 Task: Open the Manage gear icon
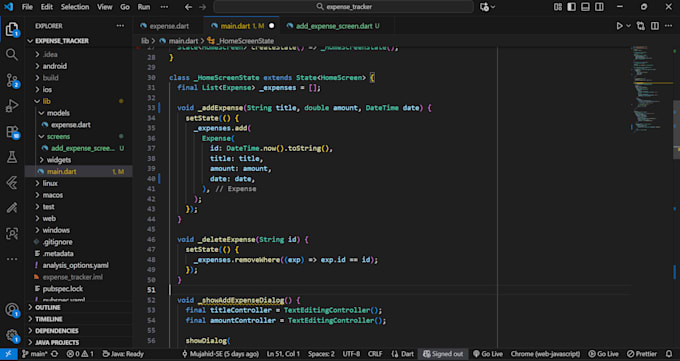pyautogui.click(x=12, y=335)
